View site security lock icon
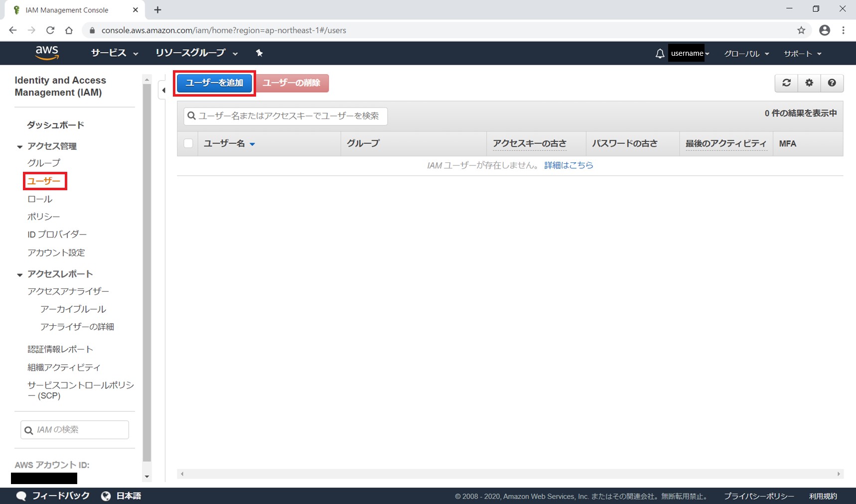 (x=92, y=30)
